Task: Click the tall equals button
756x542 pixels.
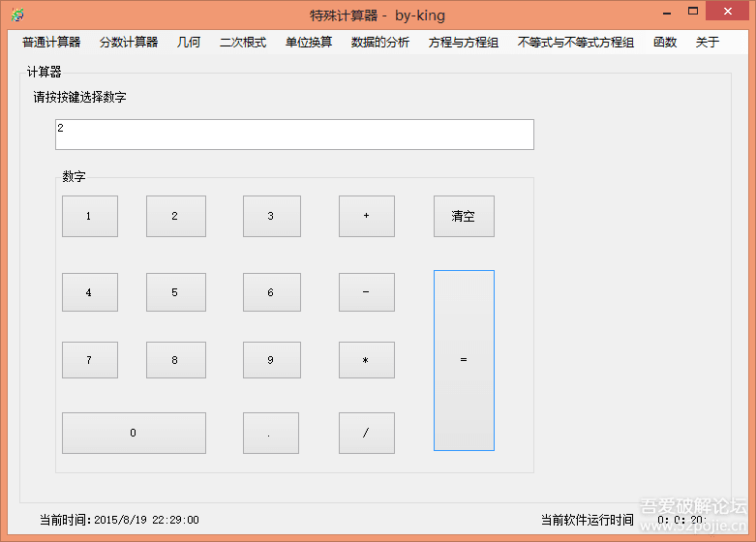Action: pyautogui.click(x=464, y=360)
